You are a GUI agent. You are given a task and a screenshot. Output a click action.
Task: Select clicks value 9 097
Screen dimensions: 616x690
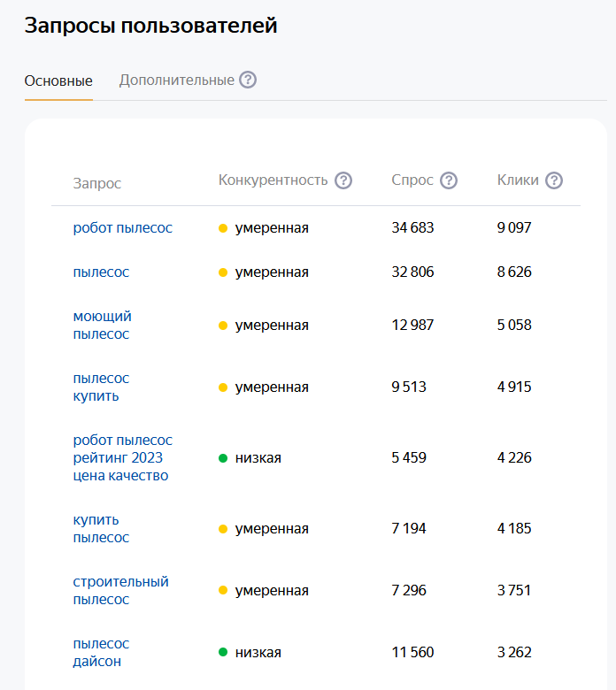(514, 227)
